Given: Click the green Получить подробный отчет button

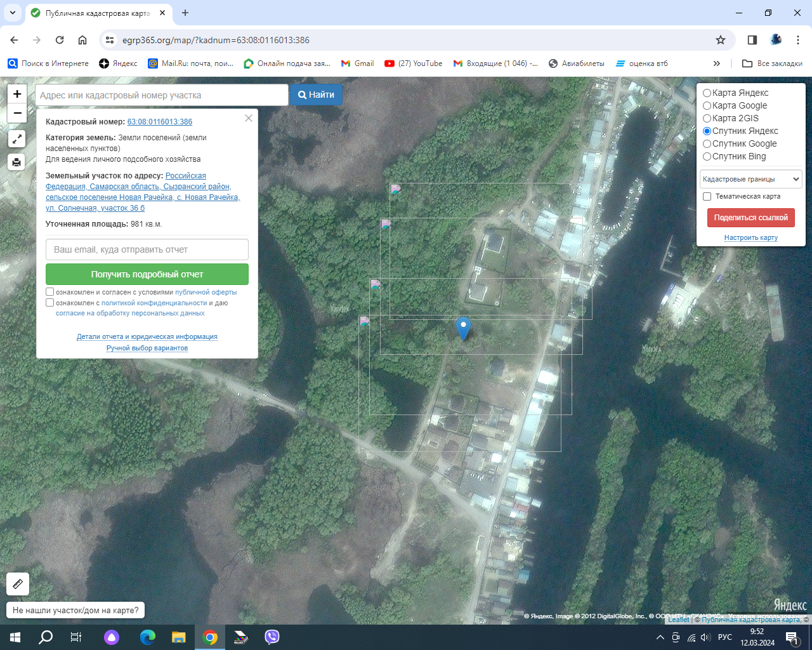Looking at the screenshot, I should [x=147, y=274].
